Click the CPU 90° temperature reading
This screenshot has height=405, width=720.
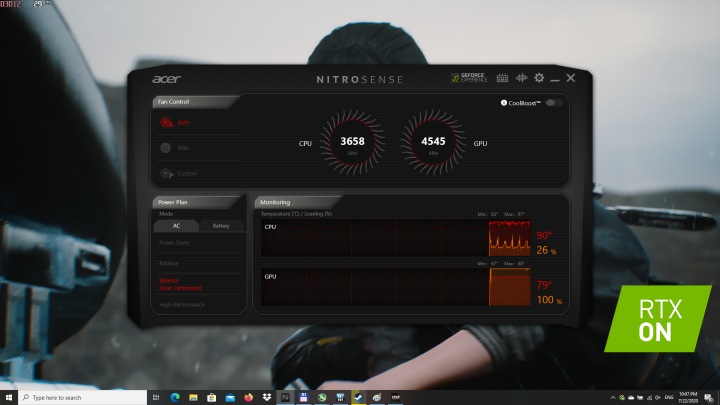click(544, 235)
